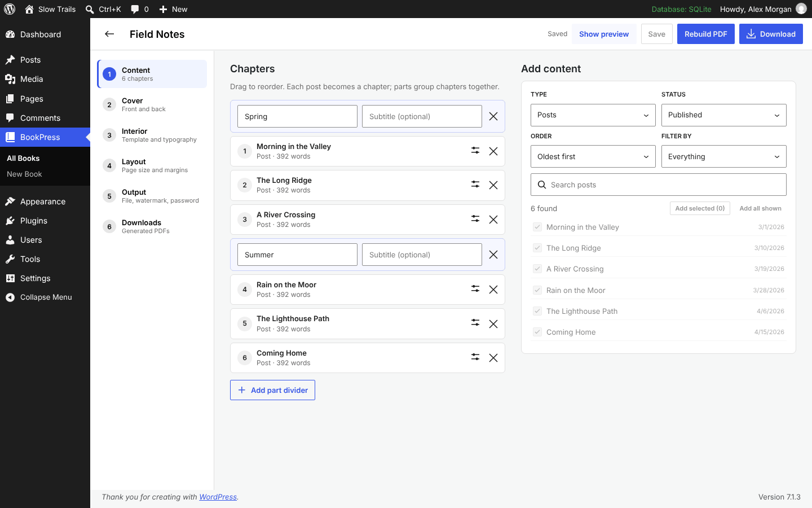Click the WordPress logo in admin bar

pyautogui.click(x=10, y=9)
